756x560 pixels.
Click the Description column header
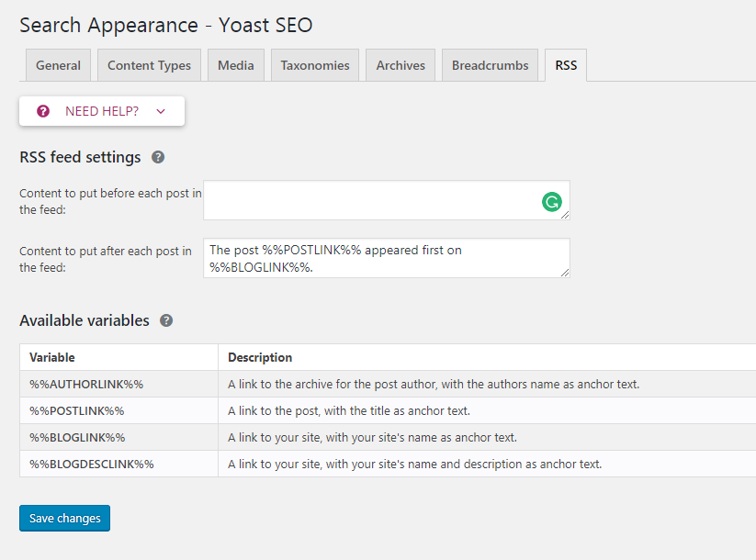click(x=487, y=357)
